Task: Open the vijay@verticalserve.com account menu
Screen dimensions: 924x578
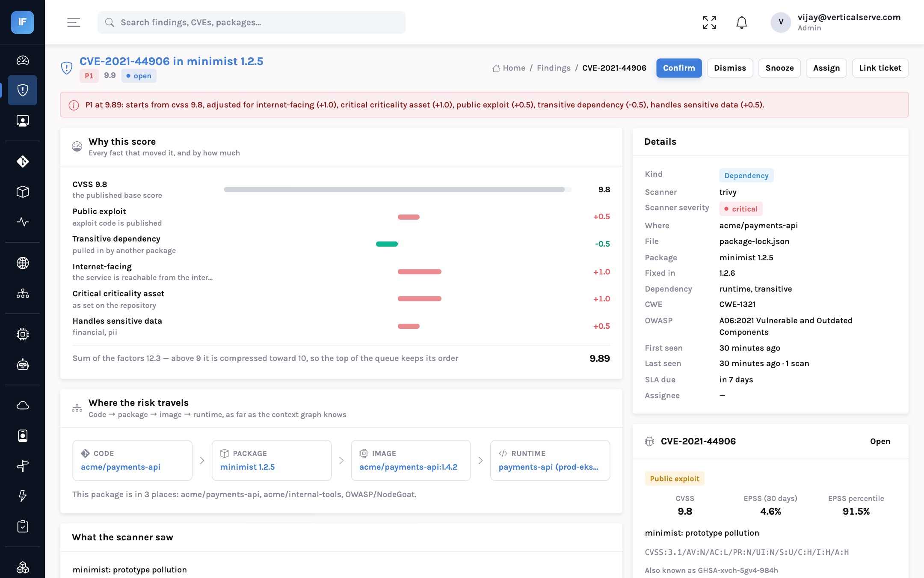Action: (x=836, y=22)
